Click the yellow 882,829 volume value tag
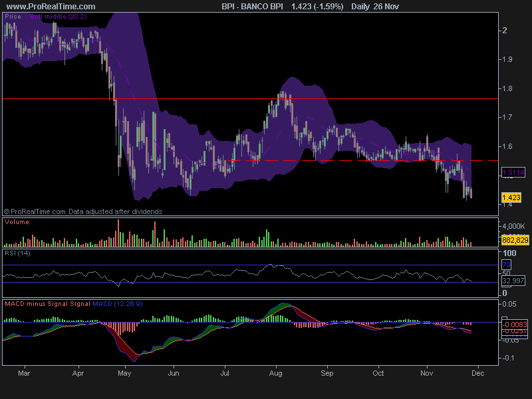The height and width of the screenshot is (399, 532). point(515,240)
